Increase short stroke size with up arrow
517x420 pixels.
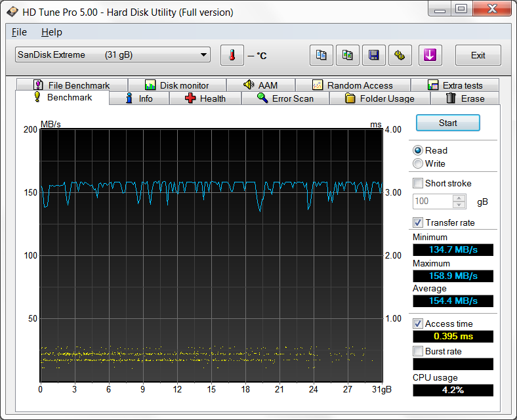[x=459, y=198]
